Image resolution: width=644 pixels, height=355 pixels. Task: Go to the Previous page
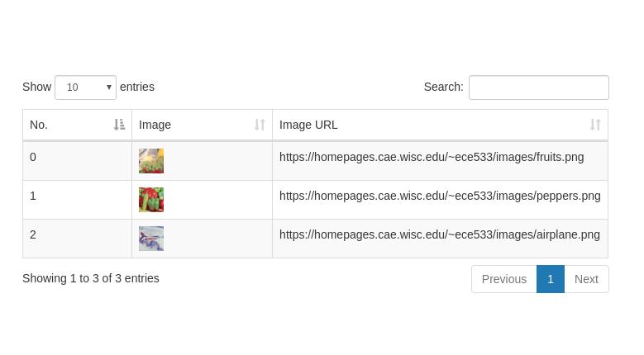pos(503,279)
